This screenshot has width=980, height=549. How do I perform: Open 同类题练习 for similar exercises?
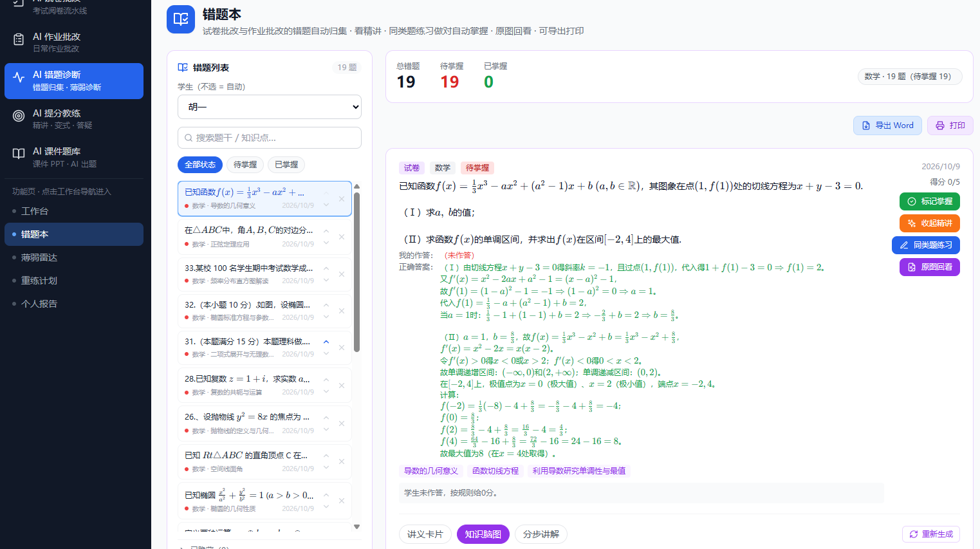point(926,245)
